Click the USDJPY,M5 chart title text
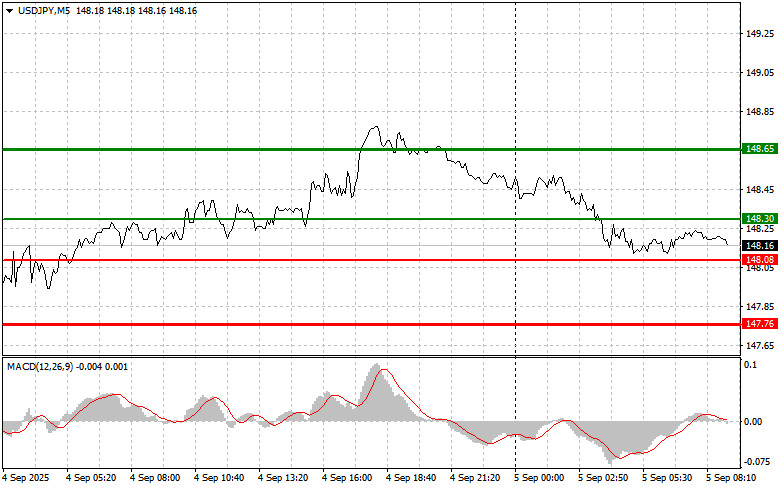781x489 pixels. [43, 10]
